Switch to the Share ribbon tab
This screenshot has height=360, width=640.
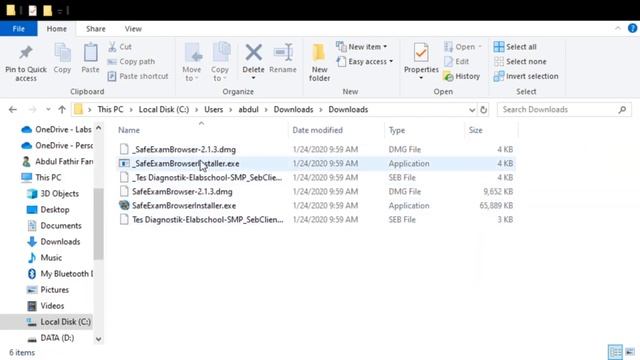(x=96, y=29)
